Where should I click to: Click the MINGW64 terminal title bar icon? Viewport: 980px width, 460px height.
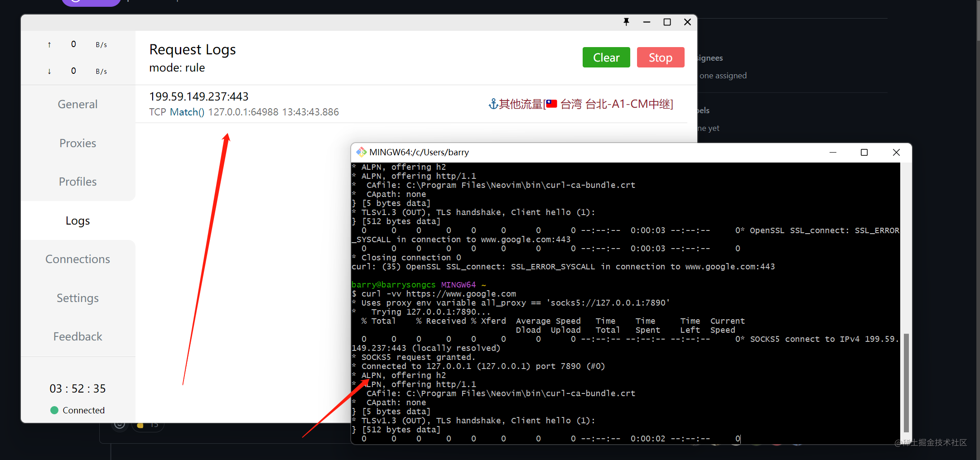click(x=361, y=152)
